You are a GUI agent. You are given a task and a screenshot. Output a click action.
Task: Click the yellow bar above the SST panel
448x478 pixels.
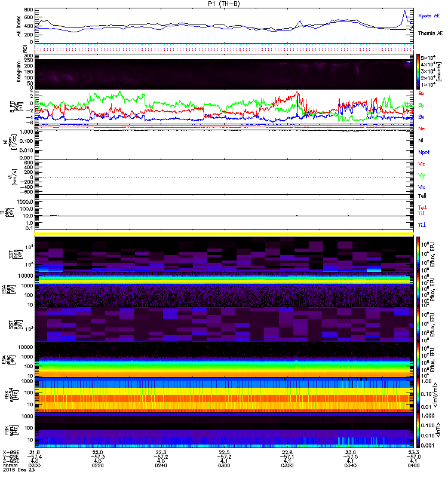tap(224, 234)
